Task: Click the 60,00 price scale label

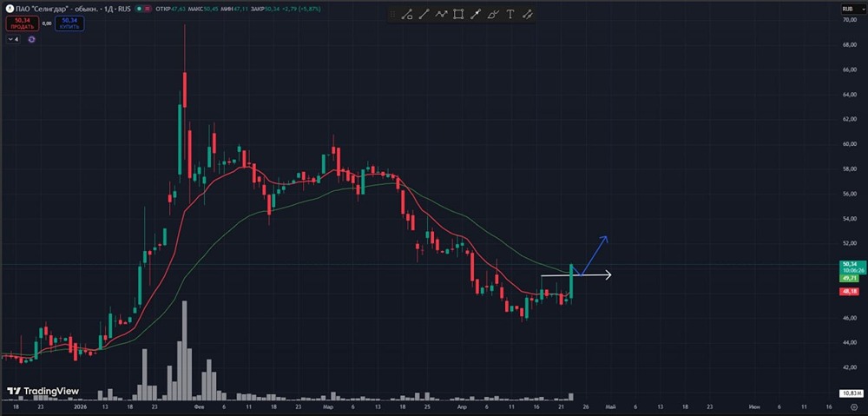Action: click(850, 144)
